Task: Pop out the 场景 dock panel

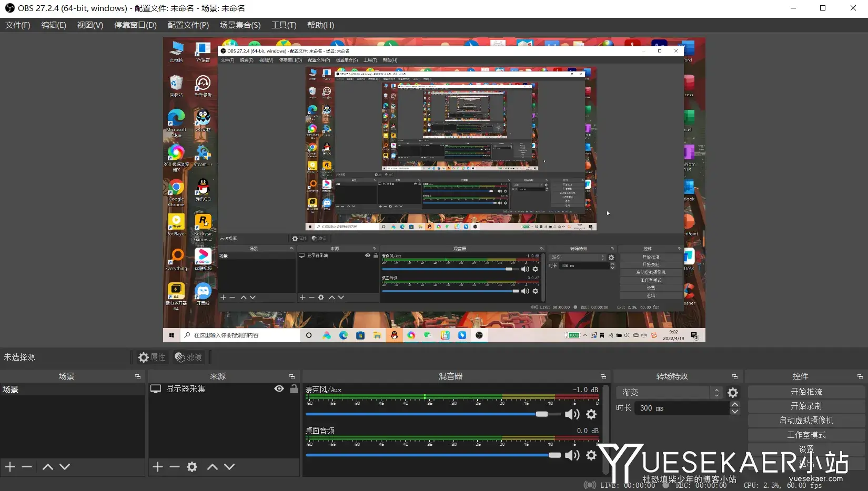Action: point(138,376)
